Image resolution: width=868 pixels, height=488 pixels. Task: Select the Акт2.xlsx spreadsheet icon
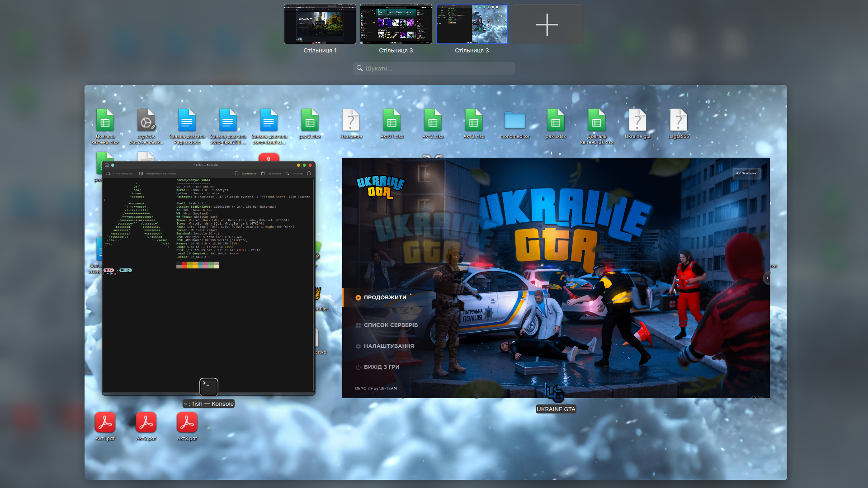pos(433,121)
